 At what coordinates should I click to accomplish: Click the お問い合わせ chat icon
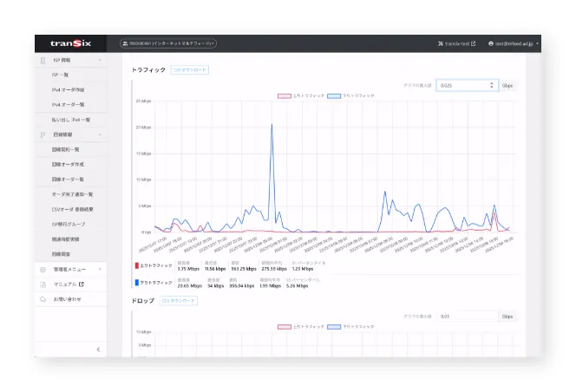tap(43, 298)
